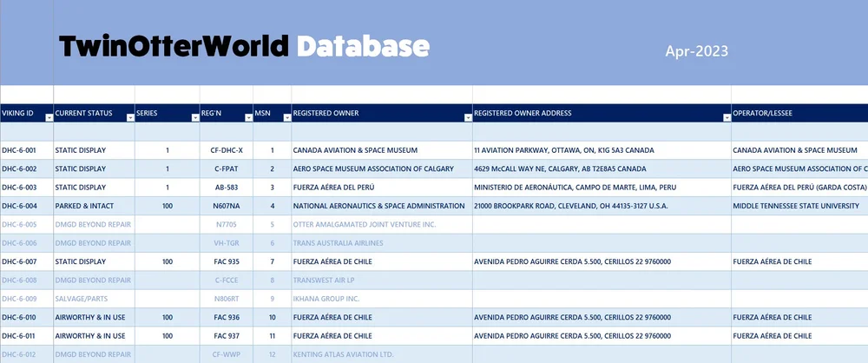This screenshot has width=868, height=363.
Task: Select registration CF-DHC-X
Action: tap(227, 150)
